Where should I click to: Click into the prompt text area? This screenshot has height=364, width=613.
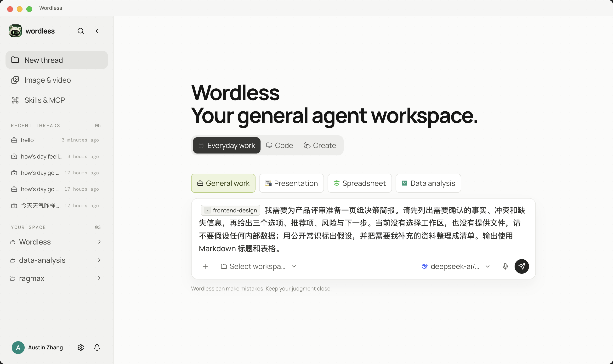363,229
